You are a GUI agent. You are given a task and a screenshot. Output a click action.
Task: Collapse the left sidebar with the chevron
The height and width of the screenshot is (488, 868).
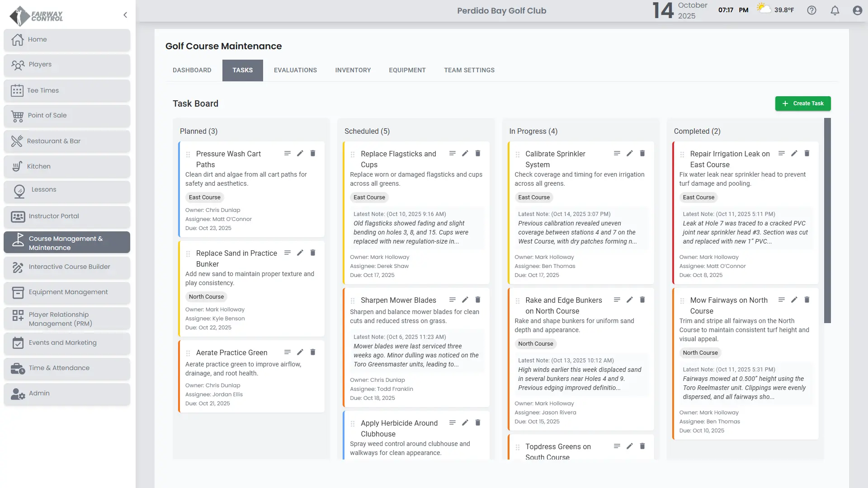point(125,15)
